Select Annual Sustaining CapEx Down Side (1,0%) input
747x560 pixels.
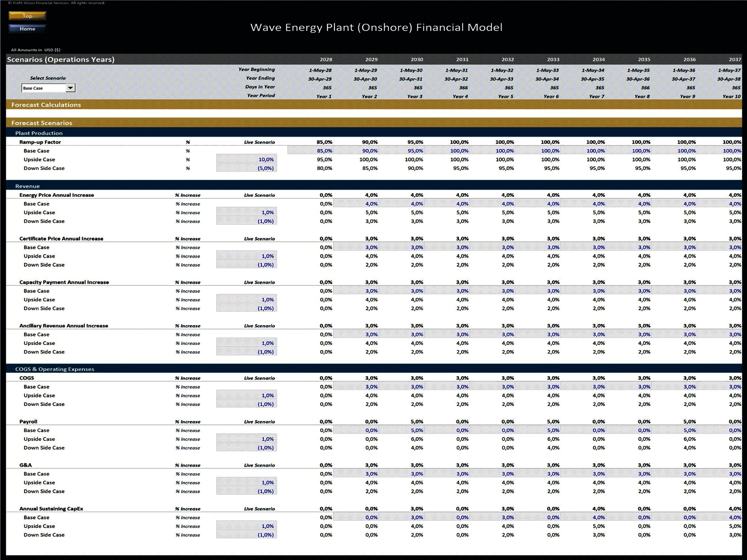[247, 535]
